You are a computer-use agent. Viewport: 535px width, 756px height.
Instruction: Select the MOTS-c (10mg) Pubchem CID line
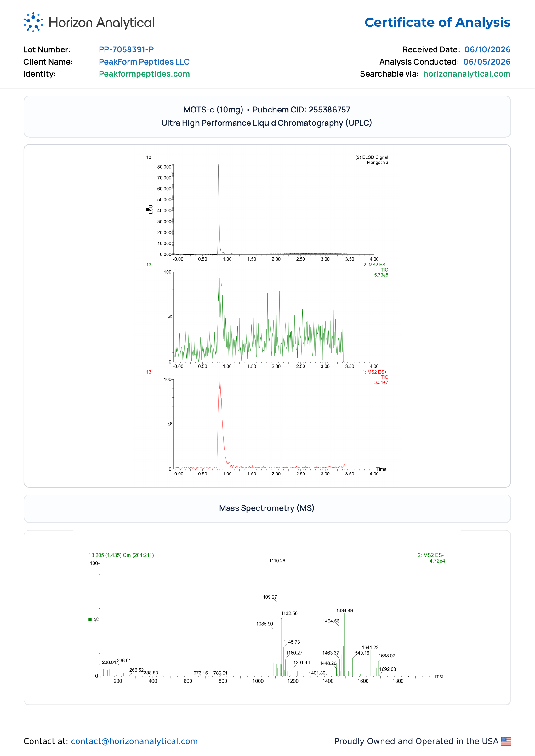pos(267,110)
